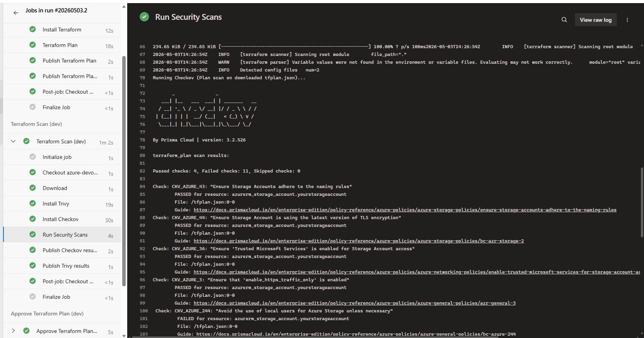The image size is (644, 338).
Task: Go back using the left arrow icon
Action: point(16,13)
